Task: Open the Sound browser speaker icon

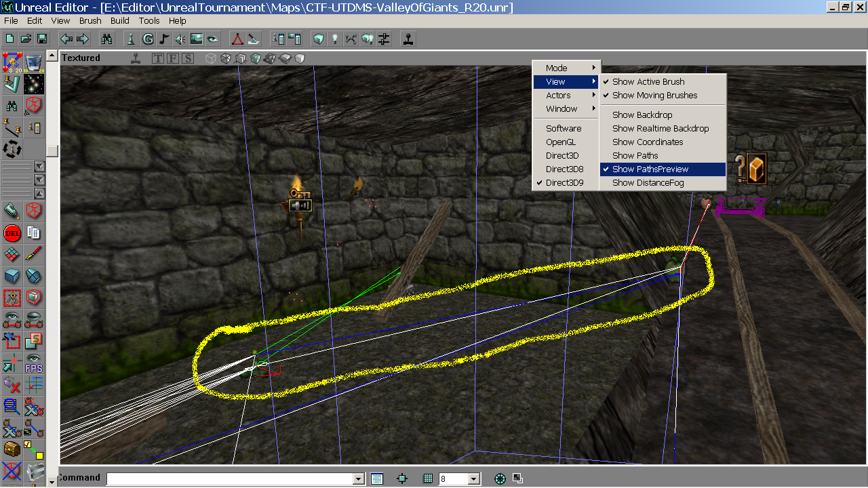Action: coord(180,39)
